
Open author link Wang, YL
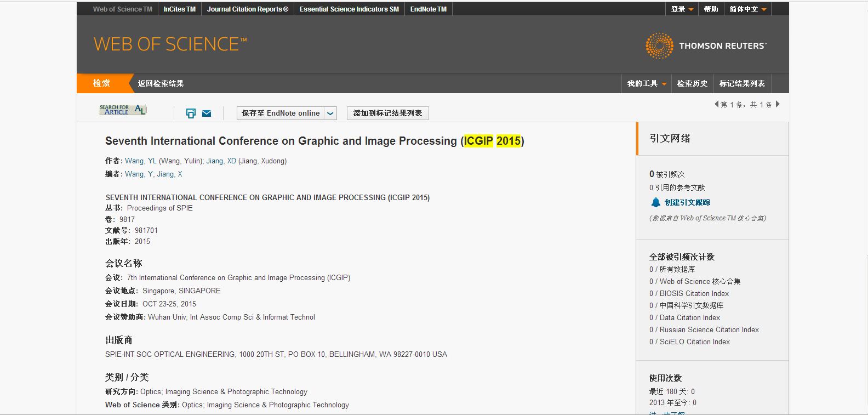[x=141, y=161]
